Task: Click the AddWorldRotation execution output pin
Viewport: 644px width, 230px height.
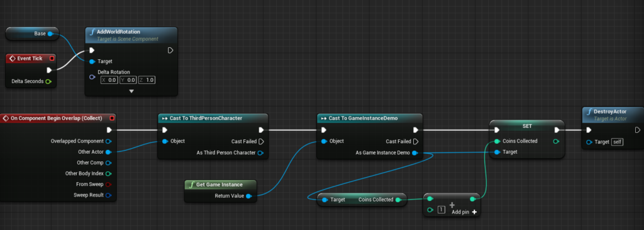Action: click(x=170, y=50)
